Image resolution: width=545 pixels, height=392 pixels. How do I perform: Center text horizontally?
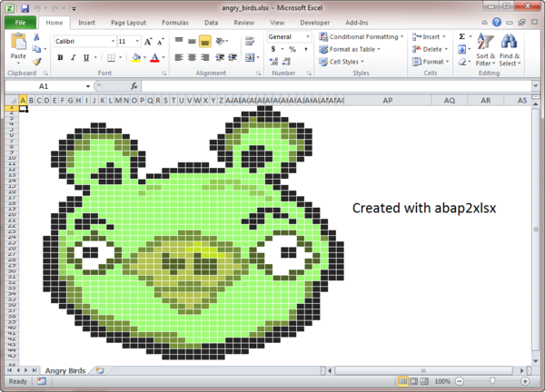click(x=192, y=57)
